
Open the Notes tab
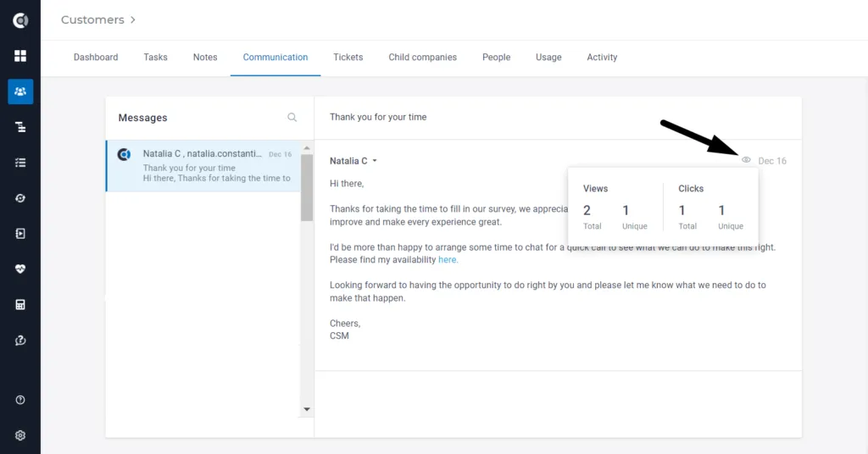pyautogui.click(x=205, y=57)
